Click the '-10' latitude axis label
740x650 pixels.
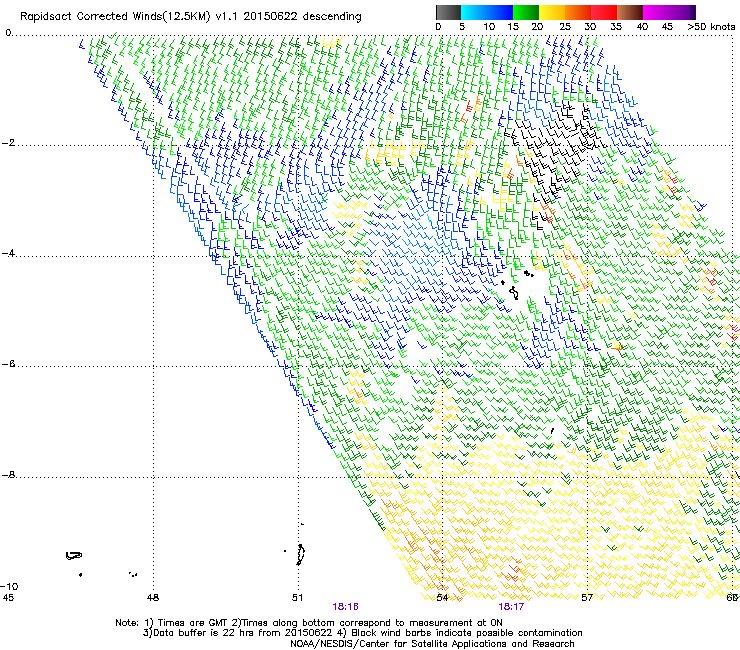point(9,586)
